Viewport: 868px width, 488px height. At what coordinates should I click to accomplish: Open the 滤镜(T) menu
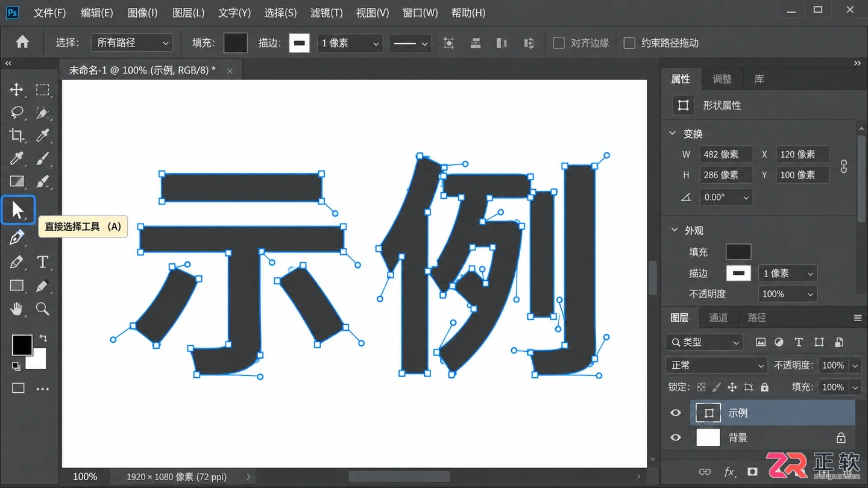(326, 13)
